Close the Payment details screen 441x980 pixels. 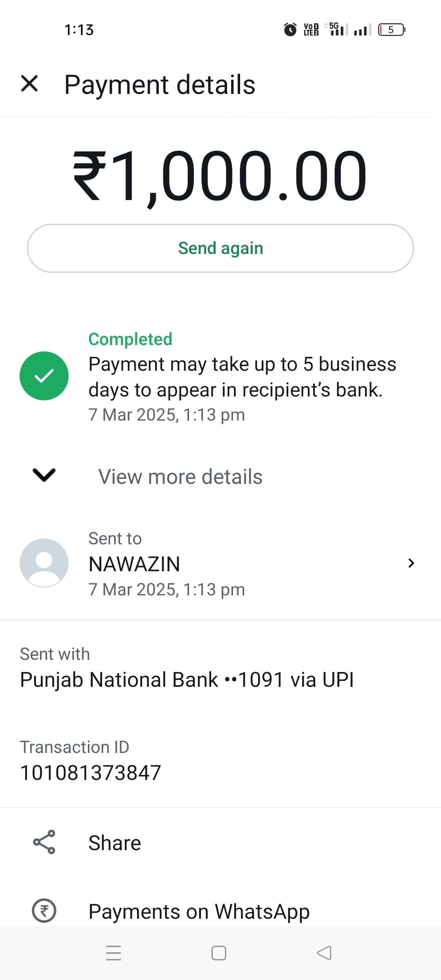click(x=29, y=84)
